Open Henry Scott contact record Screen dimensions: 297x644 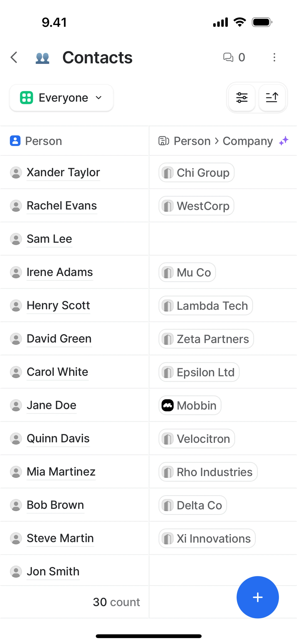point(58,305)
